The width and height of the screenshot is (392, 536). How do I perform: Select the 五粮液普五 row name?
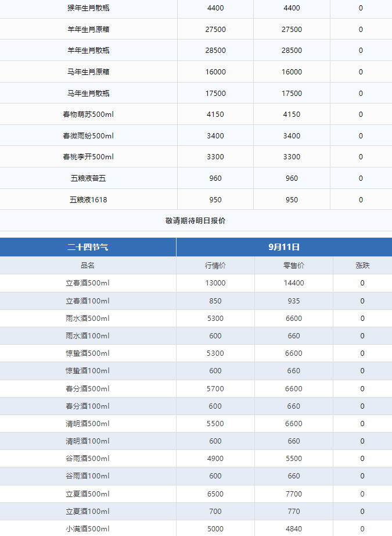(x=88, y=178)
